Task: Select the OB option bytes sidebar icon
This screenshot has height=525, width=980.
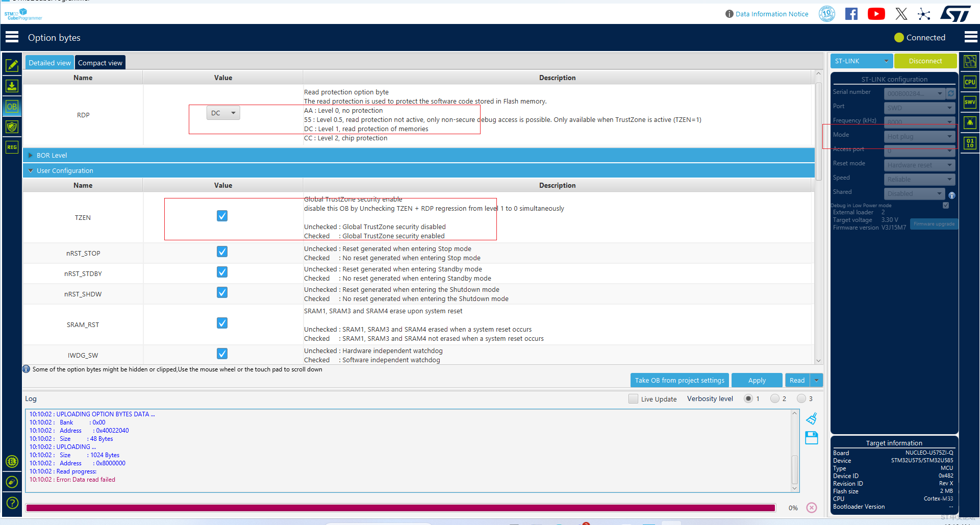Action: pyautogui.click(x=12, y=107)
